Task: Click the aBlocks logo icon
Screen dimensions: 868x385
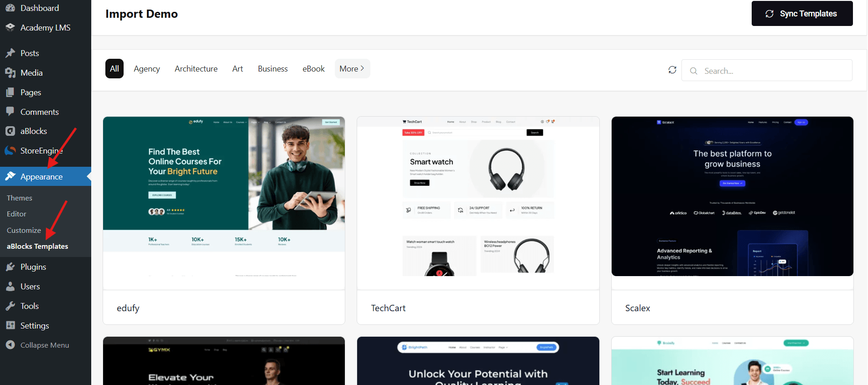Action: [10, 131]
